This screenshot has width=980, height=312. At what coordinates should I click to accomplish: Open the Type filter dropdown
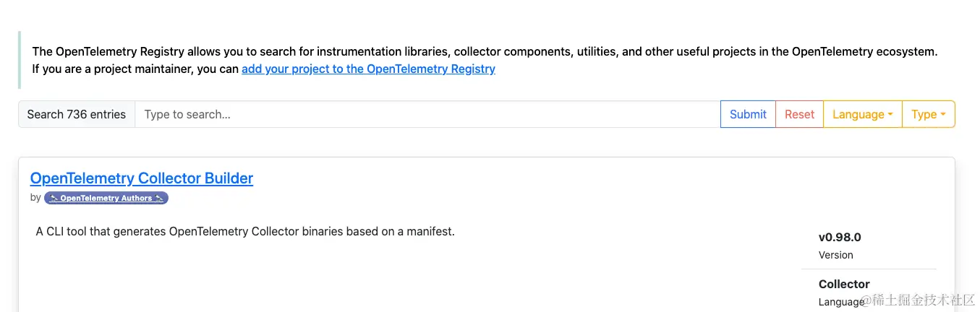929,114
